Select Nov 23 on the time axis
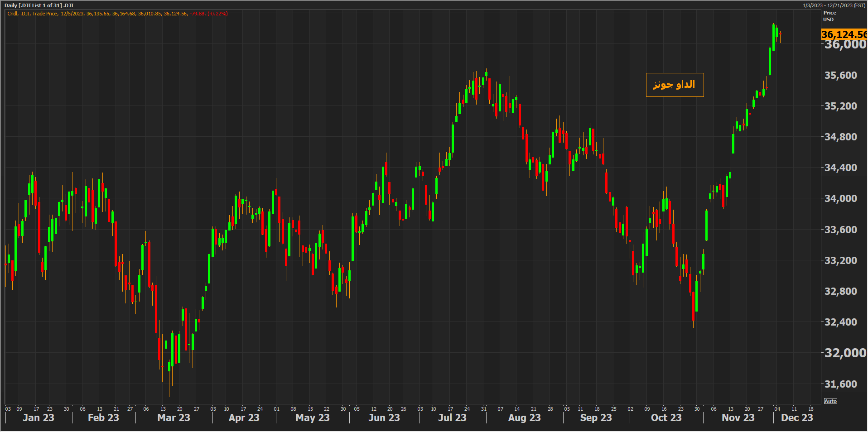 click(x=738, y=418)
